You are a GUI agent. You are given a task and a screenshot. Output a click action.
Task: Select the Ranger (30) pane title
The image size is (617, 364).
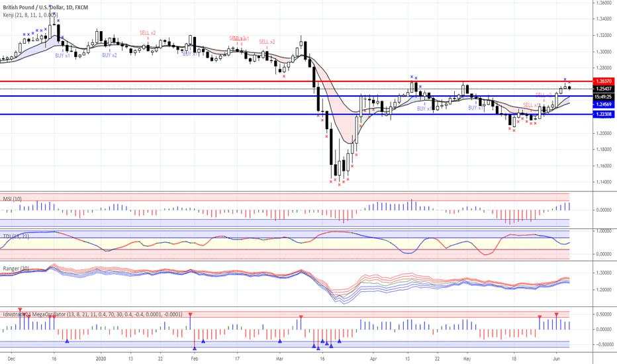(x=16, y=269)
